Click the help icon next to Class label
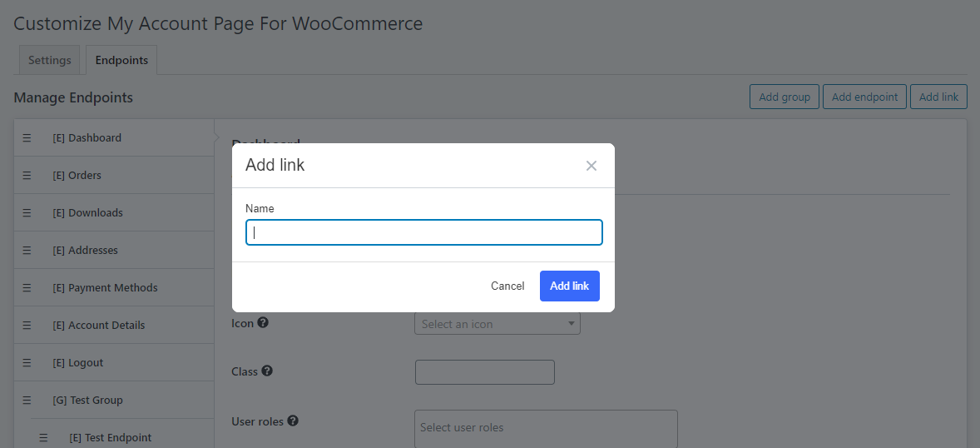This screenshot has height=448, width=980. coord(267,371)
